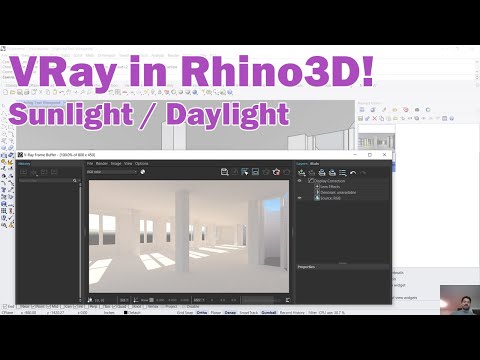Screen dimensions: 480x360
Task: Toggle Ortho in Rhino status bar
Action: click(202, 313)
